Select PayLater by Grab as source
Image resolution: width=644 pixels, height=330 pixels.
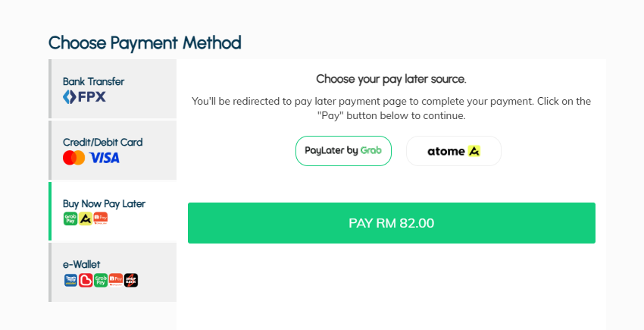tap(343, 151)
